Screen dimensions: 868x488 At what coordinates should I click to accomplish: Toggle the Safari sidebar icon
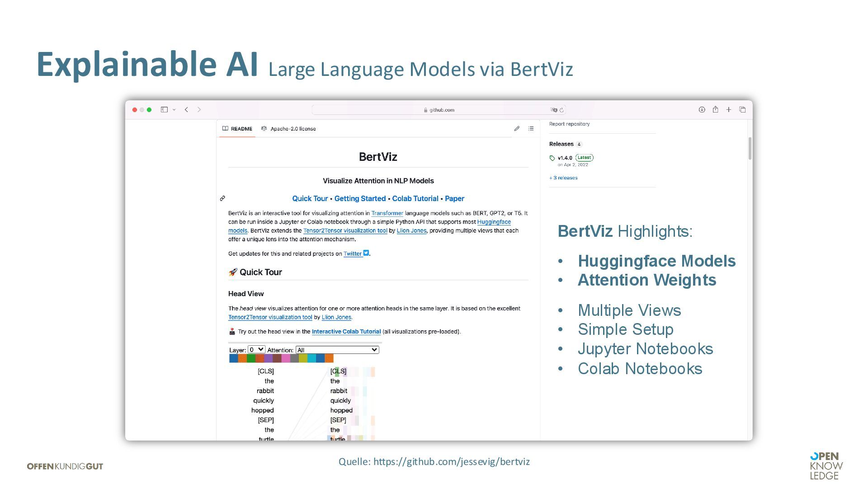coord(164,110)
